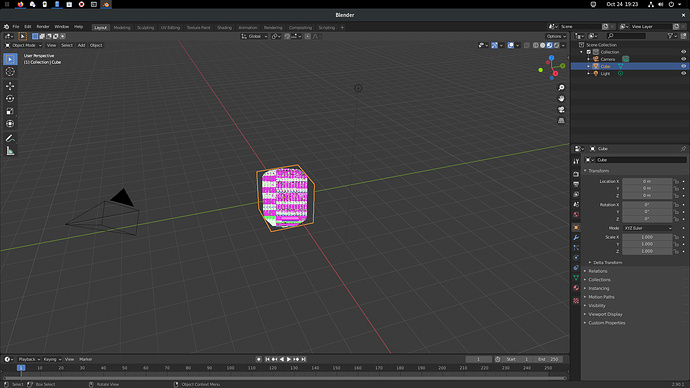This screenshot has height=388, width=690.
Task: Click the viewport zoom magnifier icon
Action: click(561, 88)
